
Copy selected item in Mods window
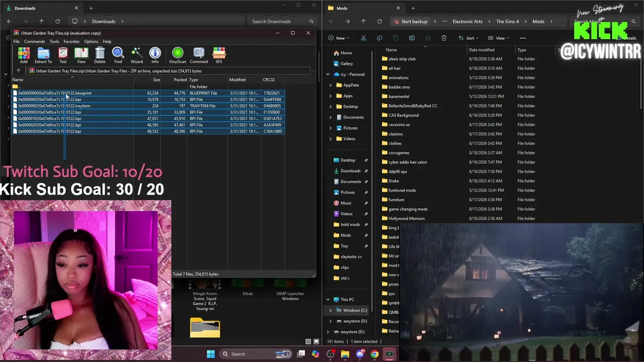[379, 38]
